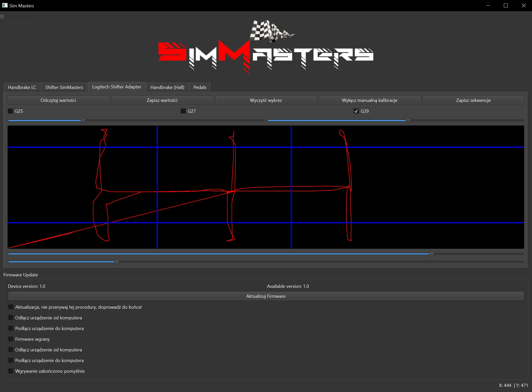Uncheck the G29 checkbox
Screen dimensions: 532x392
pyautogui.click(x=356, y=111)
